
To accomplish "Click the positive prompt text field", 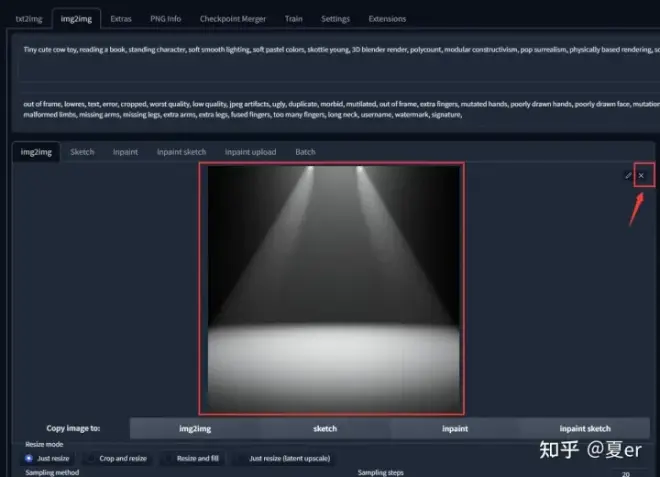I will (x=337, y=60).
